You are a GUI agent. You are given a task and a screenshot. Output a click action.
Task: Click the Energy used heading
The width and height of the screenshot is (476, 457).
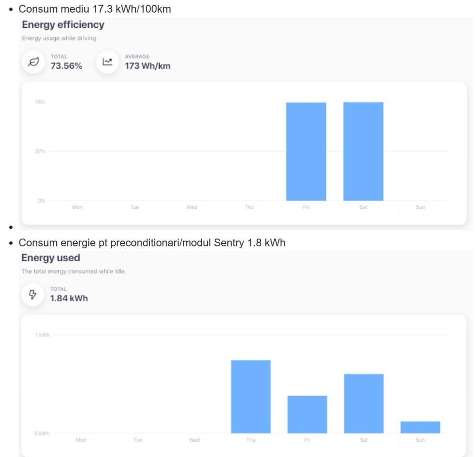click(x=51, y=258)
